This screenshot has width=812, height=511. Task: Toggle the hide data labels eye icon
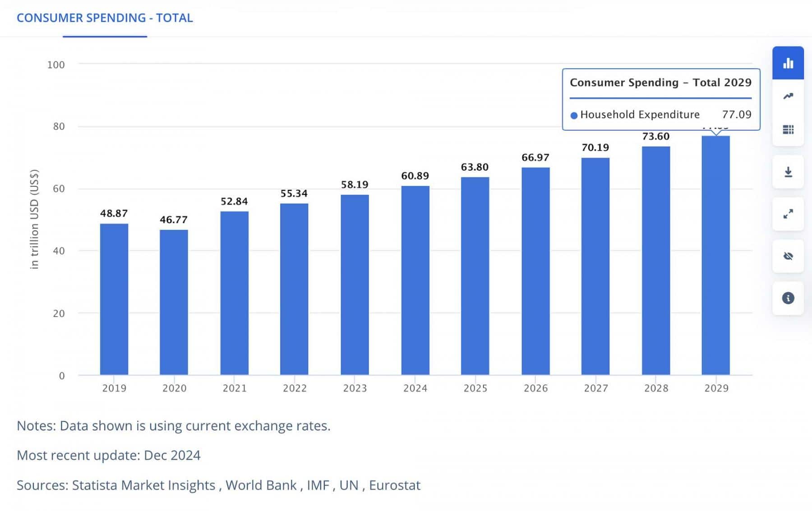788,256
